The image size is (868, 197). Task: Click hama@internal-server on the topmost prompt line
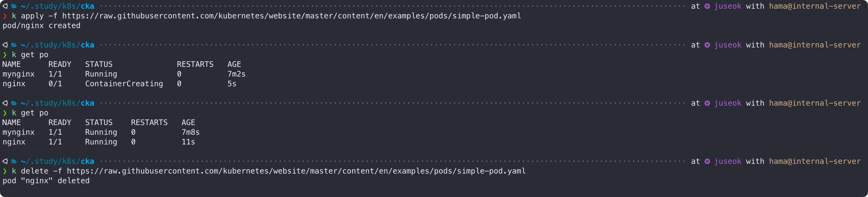[814, 6]
